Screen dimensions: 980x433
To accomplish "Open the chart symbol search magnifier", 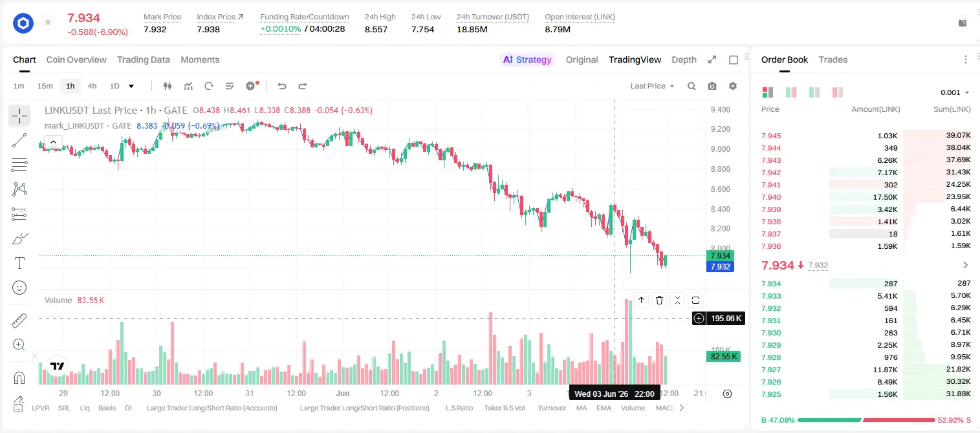I will 691,86.
